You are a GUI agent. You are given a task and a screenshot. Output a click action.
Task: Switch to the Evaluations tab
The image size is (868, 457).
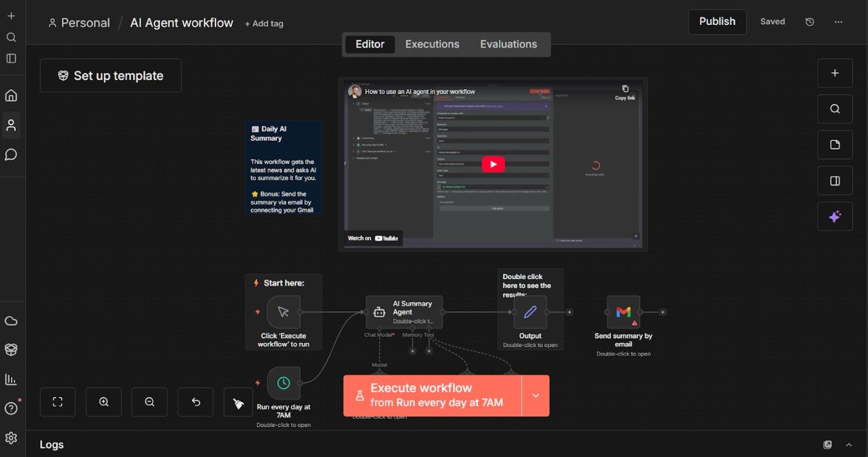[x=508, y=44]
